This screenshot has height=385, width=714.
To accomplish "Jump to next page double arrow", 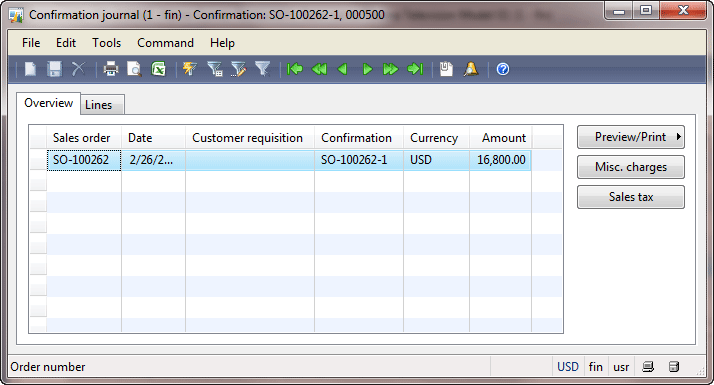I will (391, 69).
